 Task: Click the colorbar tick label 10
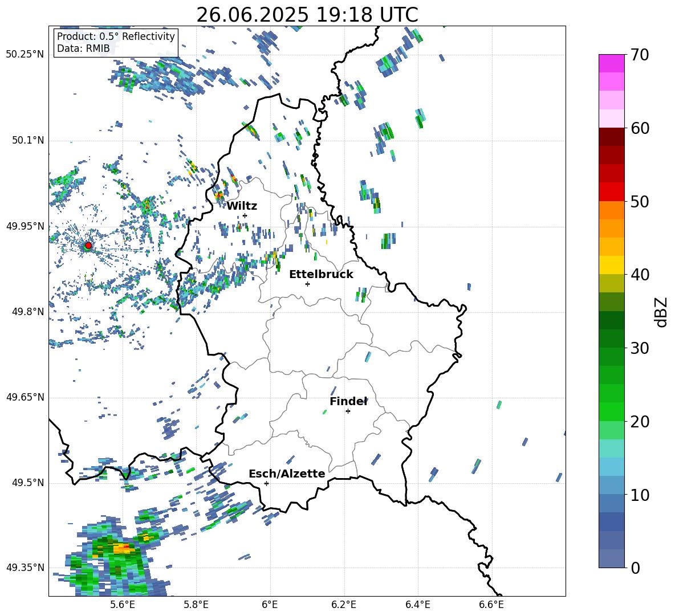(x=640, y=495)
